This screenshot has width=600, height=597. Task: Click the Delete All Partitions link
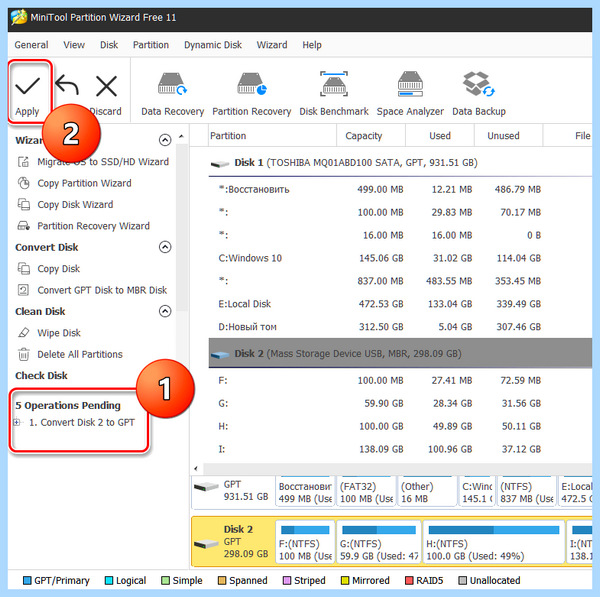click(x=80, y=354)
